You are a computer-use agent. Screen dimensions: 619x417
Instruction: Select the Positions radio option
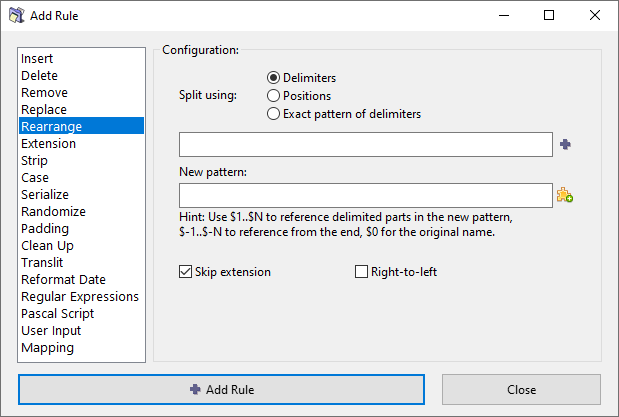[x=273, y=96]
